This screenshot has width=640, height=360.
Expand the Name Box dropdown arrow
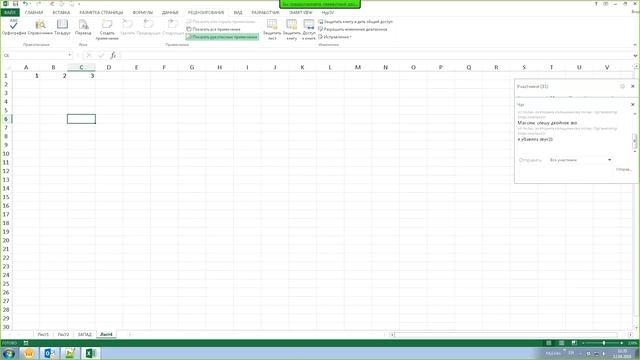70,55
